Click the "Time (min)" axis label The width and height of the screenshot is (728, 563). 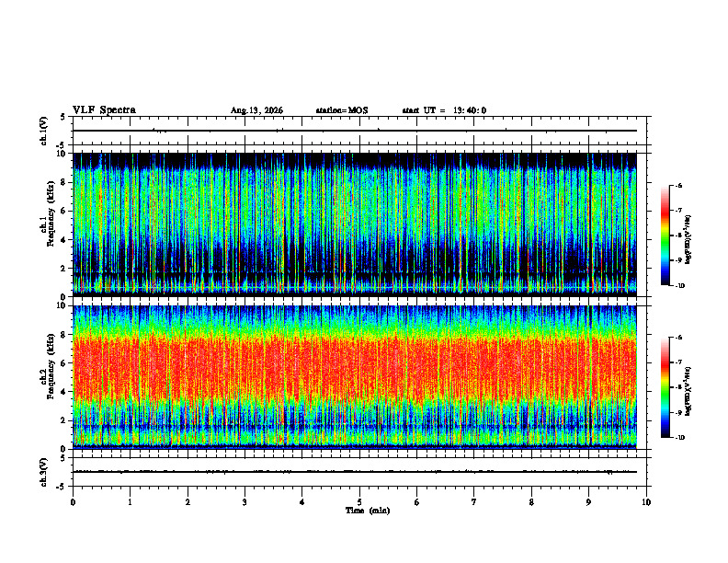368,511
